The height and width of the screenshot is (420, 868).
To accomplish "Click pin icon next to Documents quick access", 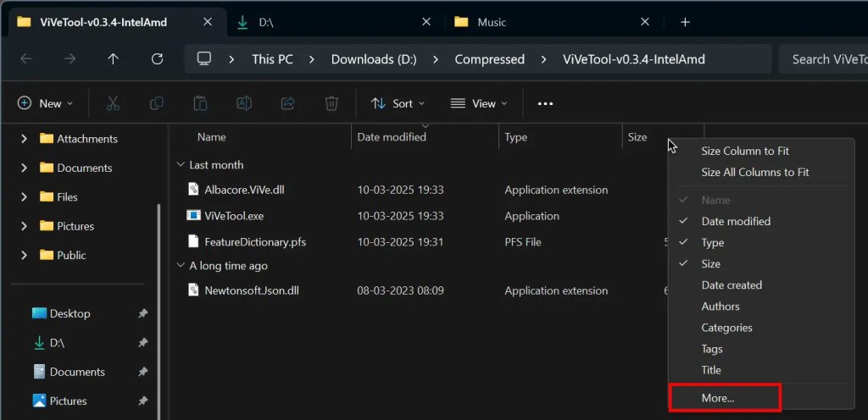I will pyautogui.click(x=142, y=372).
